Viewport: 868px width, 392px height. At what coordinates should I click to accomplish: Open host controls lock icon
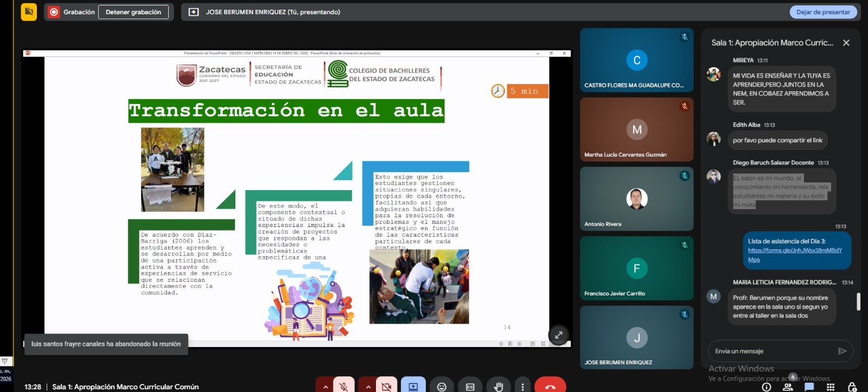[852, 387]
